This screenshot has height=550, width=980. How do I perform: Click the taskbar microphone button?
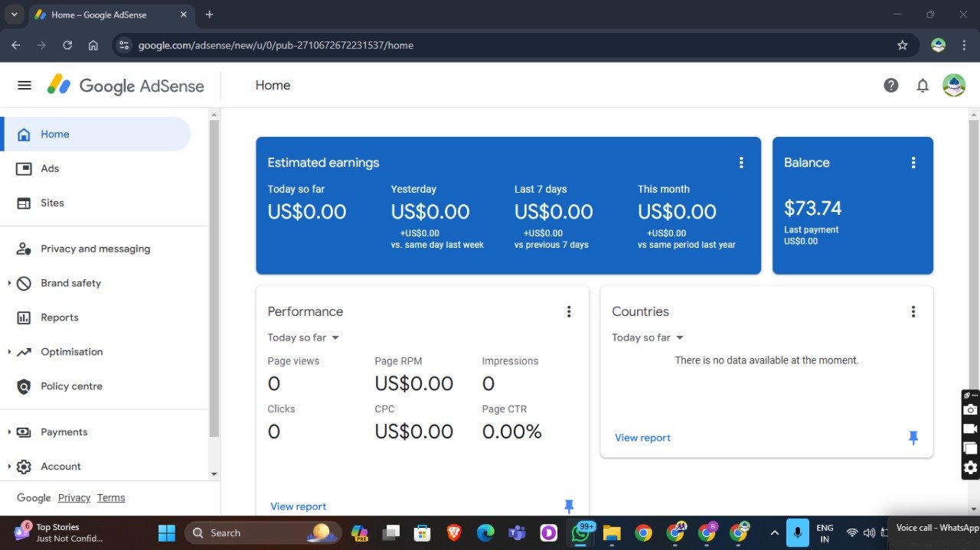click(x=797, y=532)
